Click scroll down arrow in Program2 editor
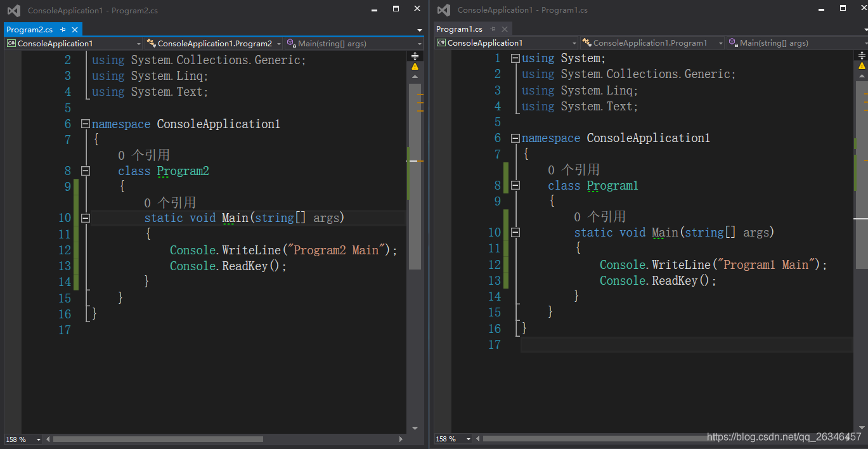 (x=415, y=429)
